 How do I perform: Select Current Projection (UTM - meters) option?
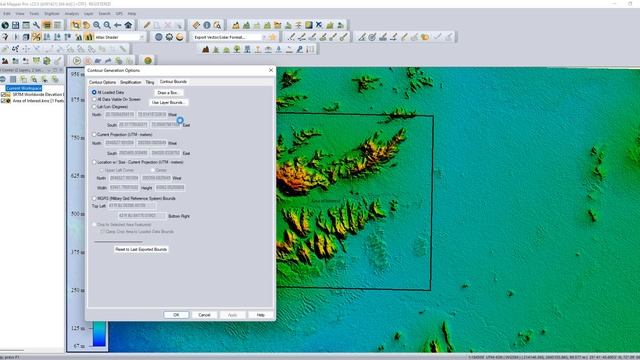click(122, 134)
